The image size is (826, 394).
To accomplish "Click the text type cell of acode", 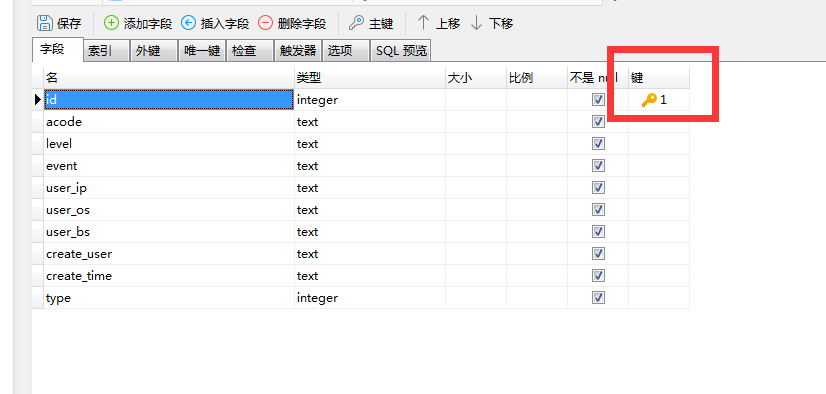I will click(x=370, y=122).
